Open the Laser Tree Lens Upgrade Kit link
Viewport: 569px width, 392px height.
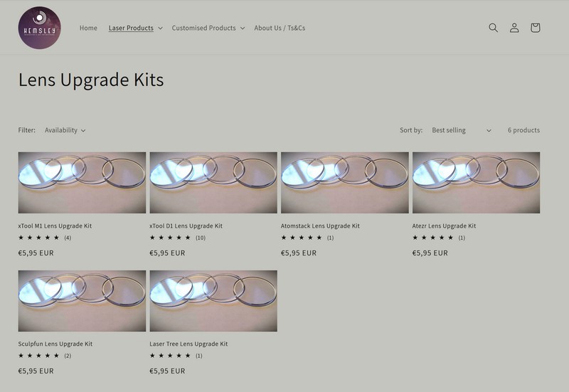point(188,344)
